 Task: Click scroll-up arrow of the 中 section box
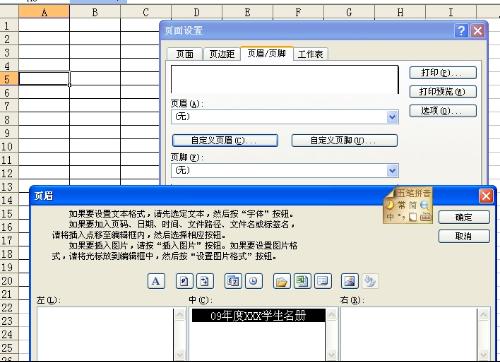332,314
